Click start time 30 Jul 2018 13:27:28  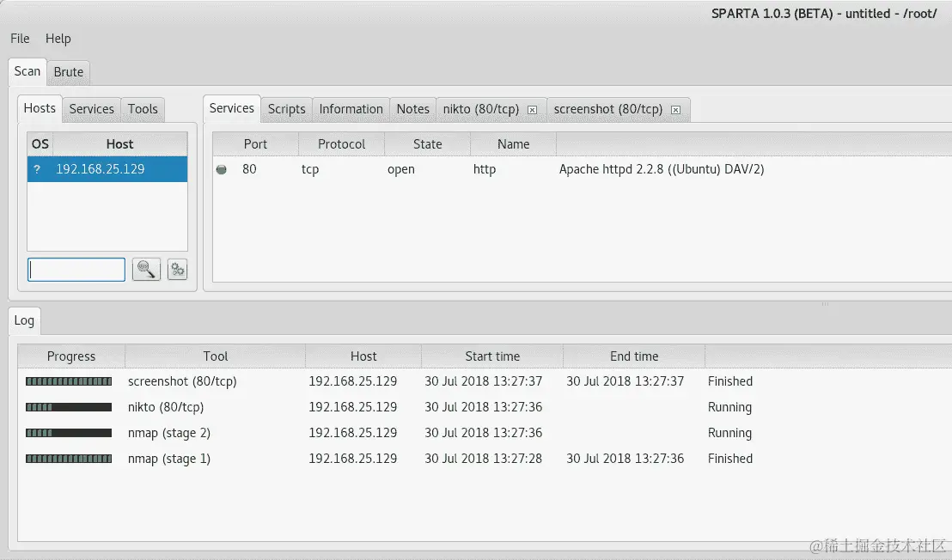tap(483, 459)
